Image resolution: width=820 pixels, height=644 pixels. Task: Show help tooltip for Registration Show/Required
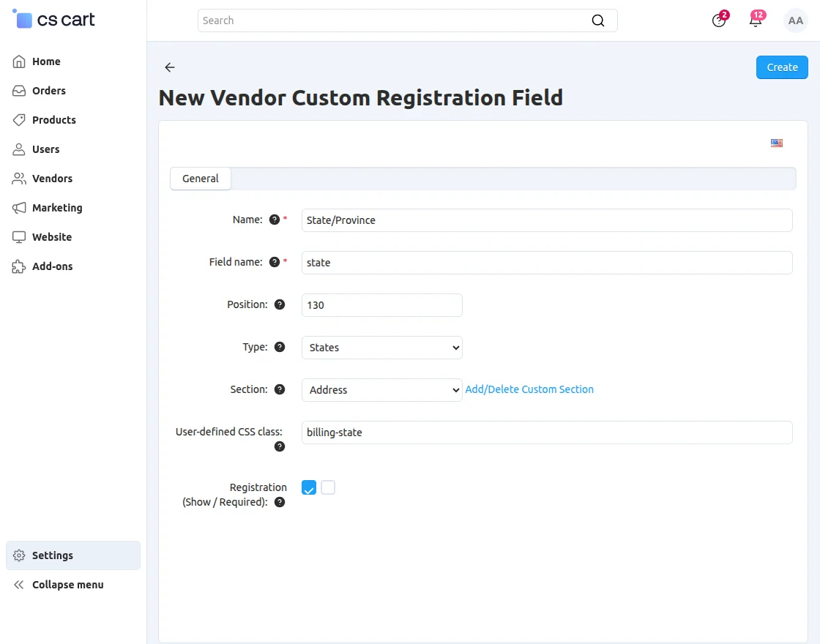[x=280, y=502]
